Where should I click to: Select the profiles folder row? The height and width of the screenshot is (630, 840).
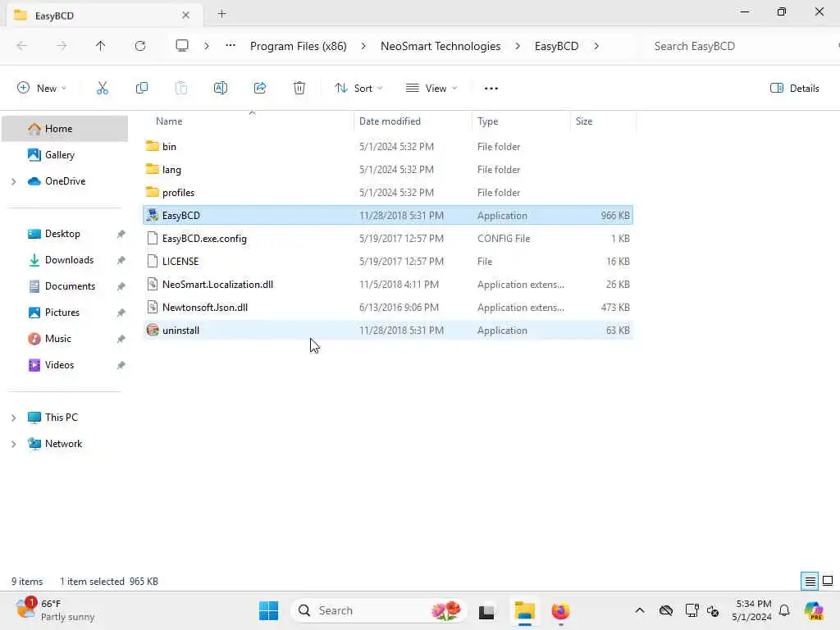click(388, 192)
